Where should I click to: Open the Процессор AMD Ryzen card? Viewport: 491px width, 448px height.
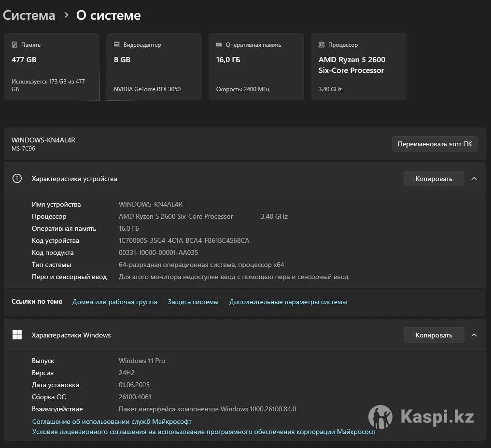click(359, 67)
